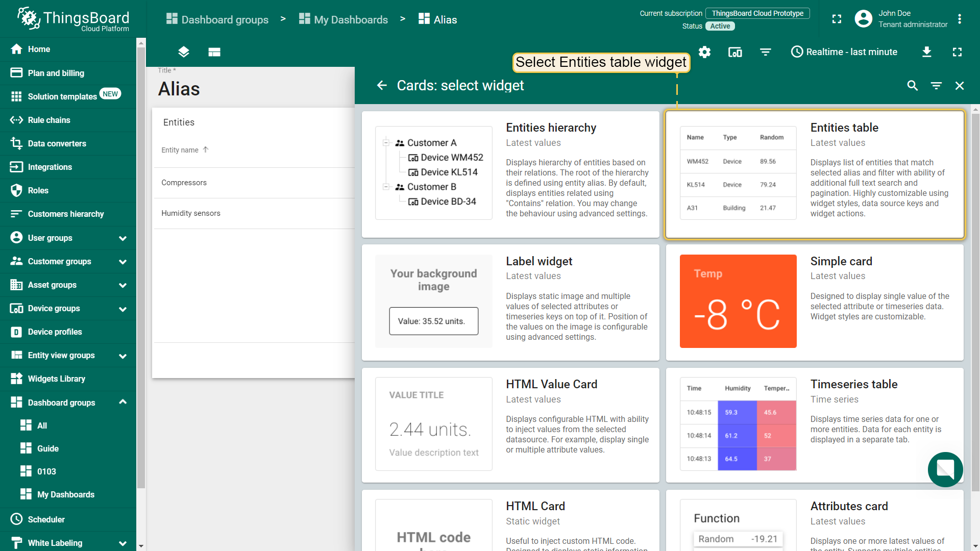Image resolution: width=980 pixels, height=551 pixels.
Task: Close the select widget panel
Action: pos(960,86)
